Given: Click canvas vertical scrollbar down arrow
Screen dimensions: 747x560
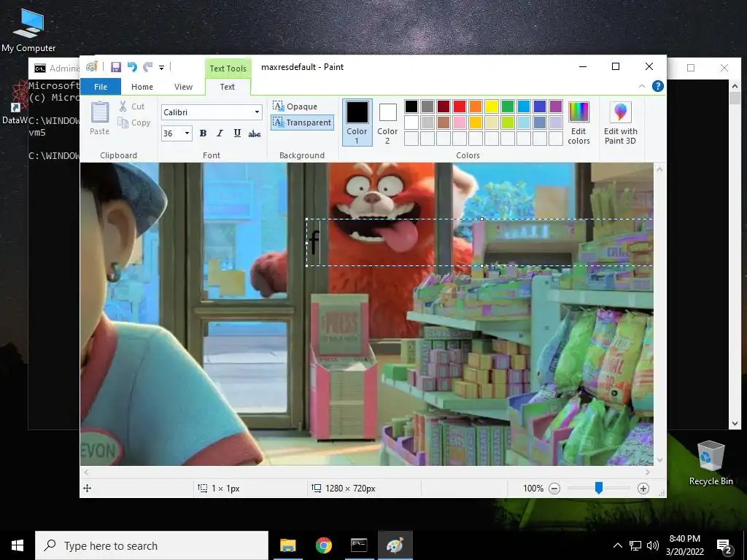Looking at the screenshot, I should click(659, 460).
